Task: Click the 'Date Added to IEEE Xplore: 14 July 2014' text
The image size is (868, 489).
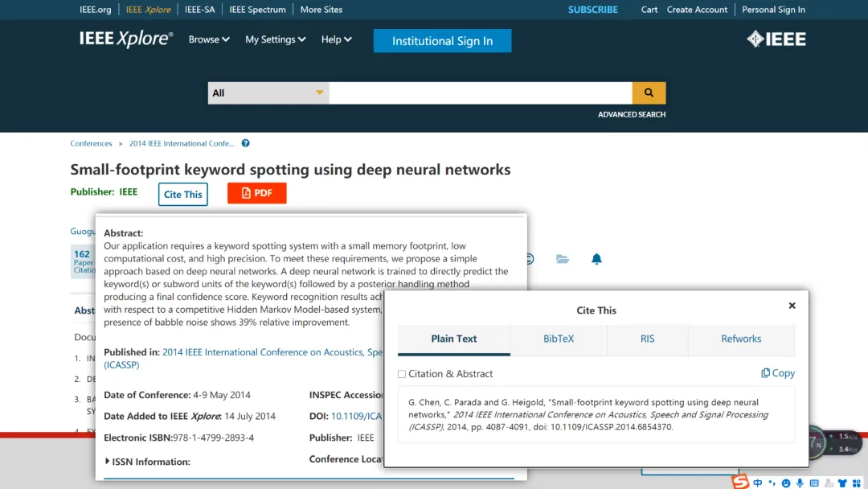Action: point(190,416)
